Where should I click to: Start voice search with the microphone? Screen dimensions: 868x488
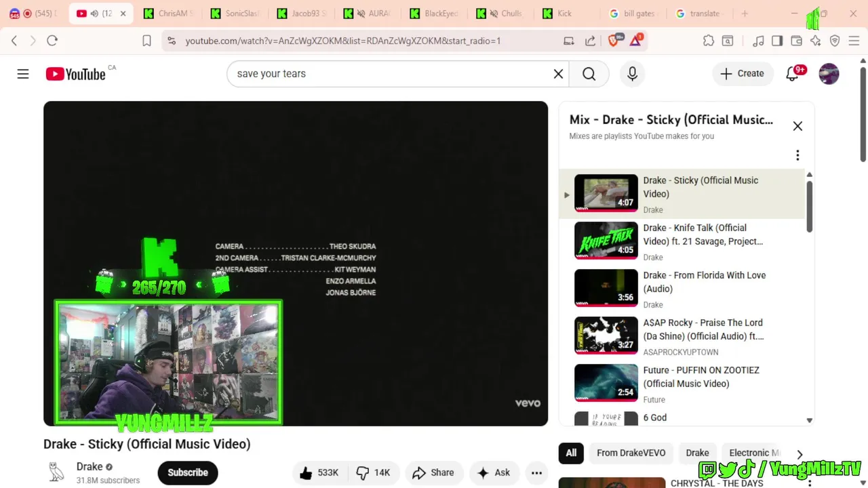[632, 74]
